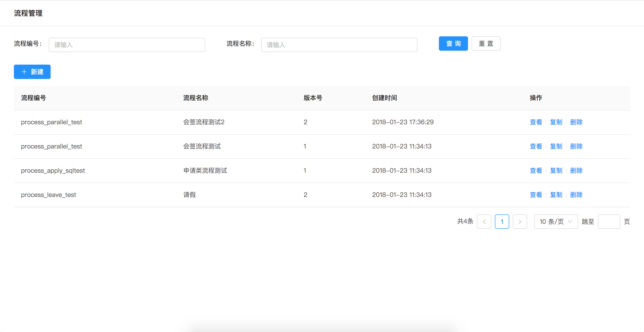Delete the 请假 process row
This screenshot has height=332, width=644.
576,195
